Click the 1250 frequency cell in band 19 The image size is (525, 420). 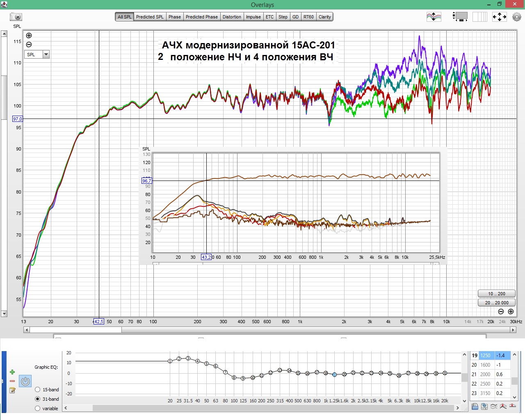click(x=487, y=356)
